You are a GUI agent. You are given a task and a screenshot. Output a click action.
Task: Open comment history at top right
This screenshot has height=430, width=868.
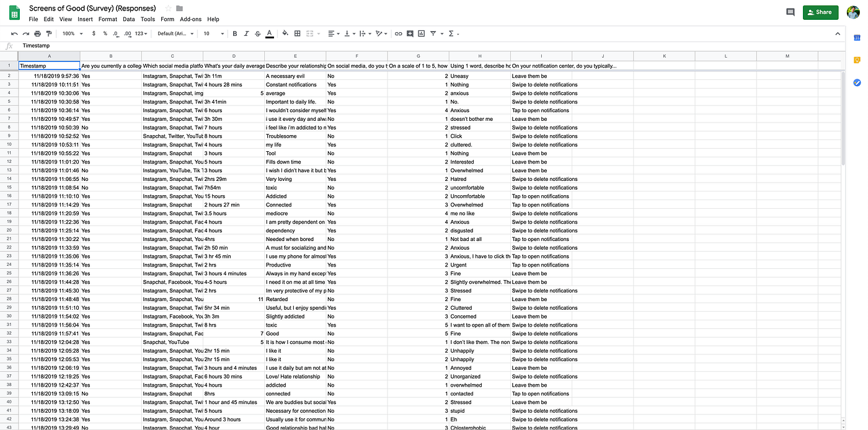point(790,12)
